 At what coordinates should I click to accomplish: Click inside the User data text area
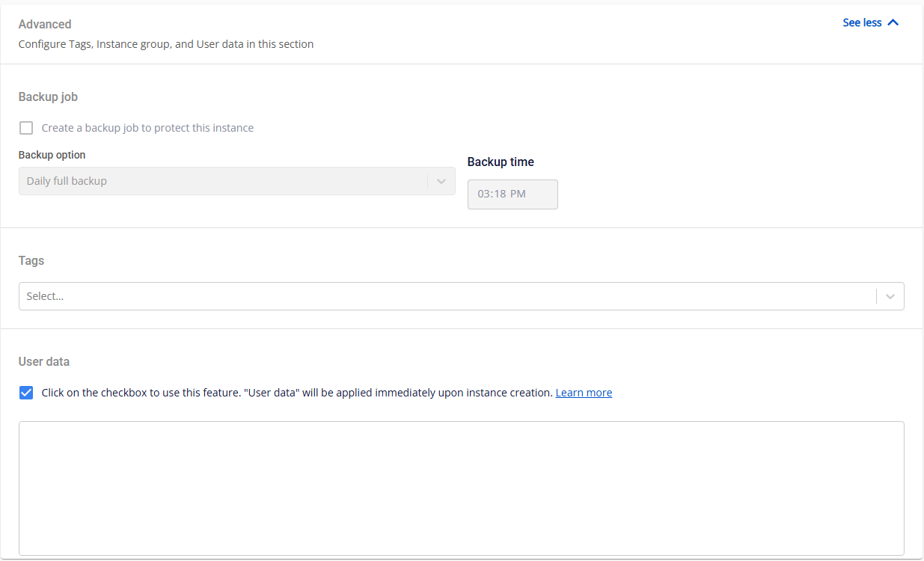[x=461, y=488]
